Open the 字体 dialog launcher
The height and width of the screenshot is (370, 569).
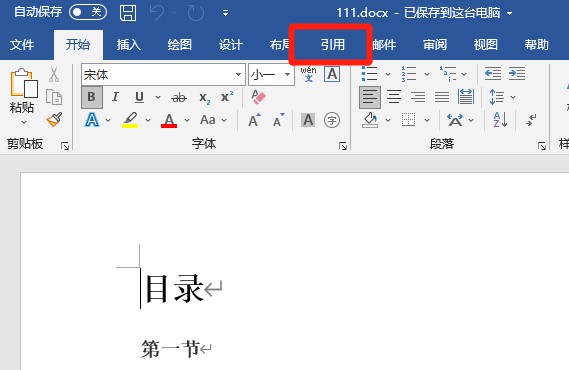click(343, 146)
